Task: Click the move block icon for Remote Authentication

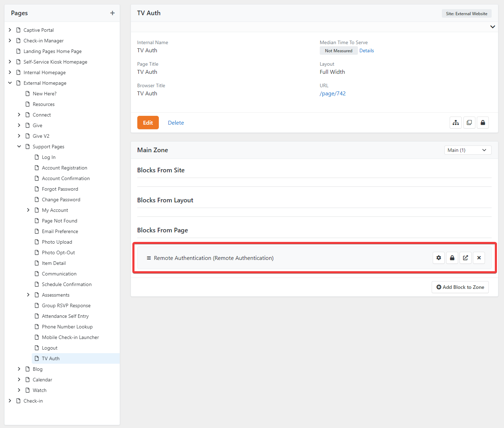Action: click(x=465, y=258)
